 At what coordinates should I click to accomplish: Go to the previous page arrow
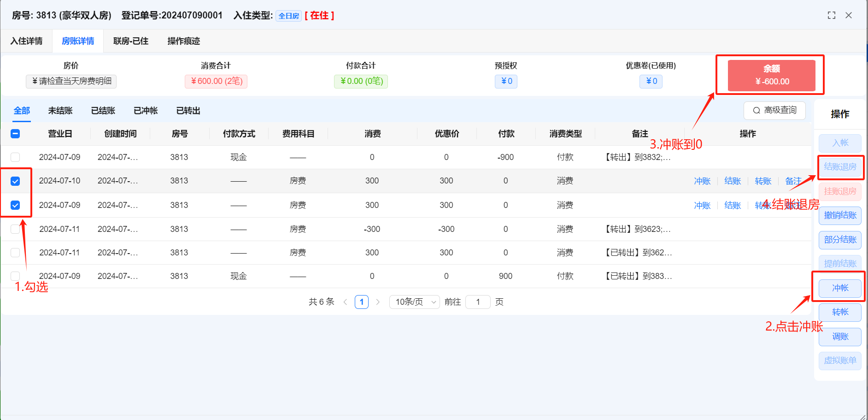pos(345,302)
